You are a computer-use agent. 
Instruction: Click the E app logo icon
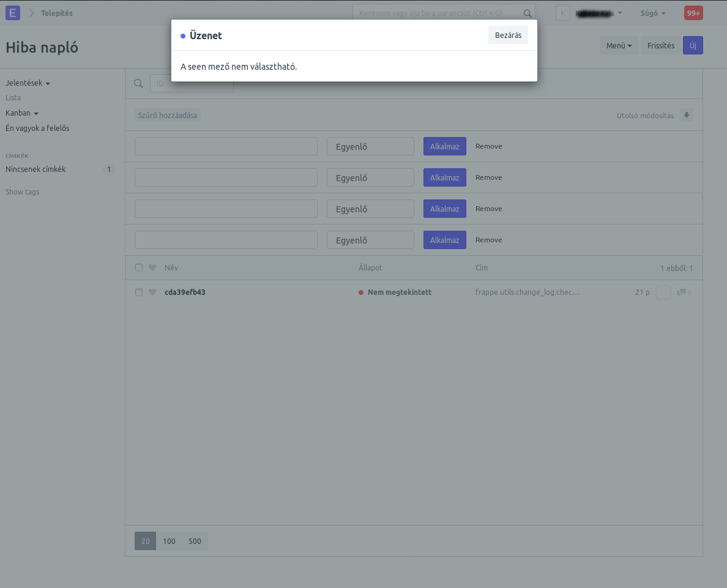pyautogui.click(x=12, y=13)
